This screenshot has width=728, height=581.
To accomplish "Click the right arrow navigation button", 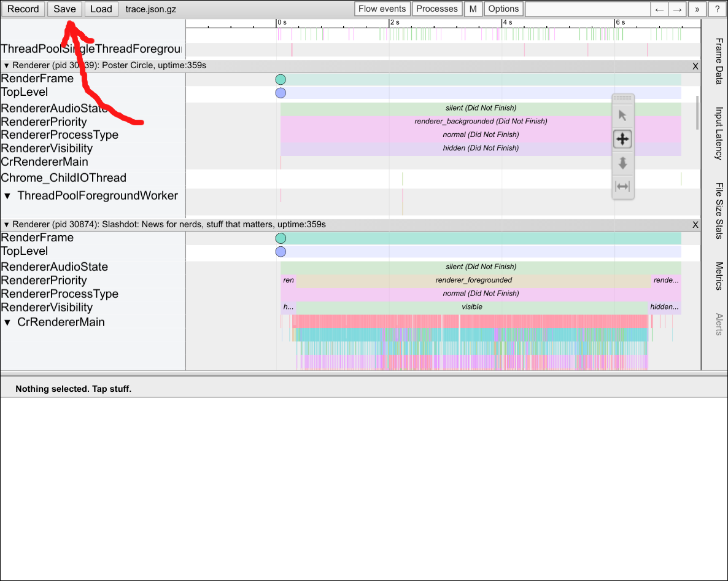I will tap(677, 9).
